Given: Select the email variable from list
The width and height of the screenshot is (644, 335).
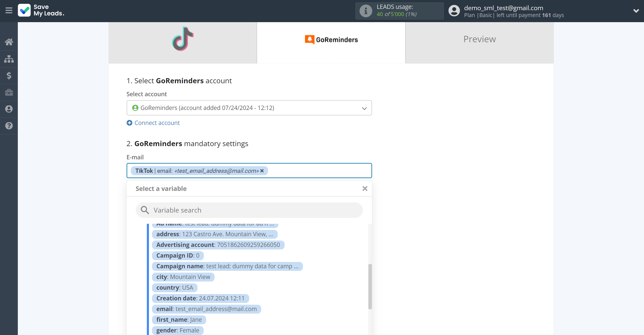Looking at the screenshot, I should 206,309.
